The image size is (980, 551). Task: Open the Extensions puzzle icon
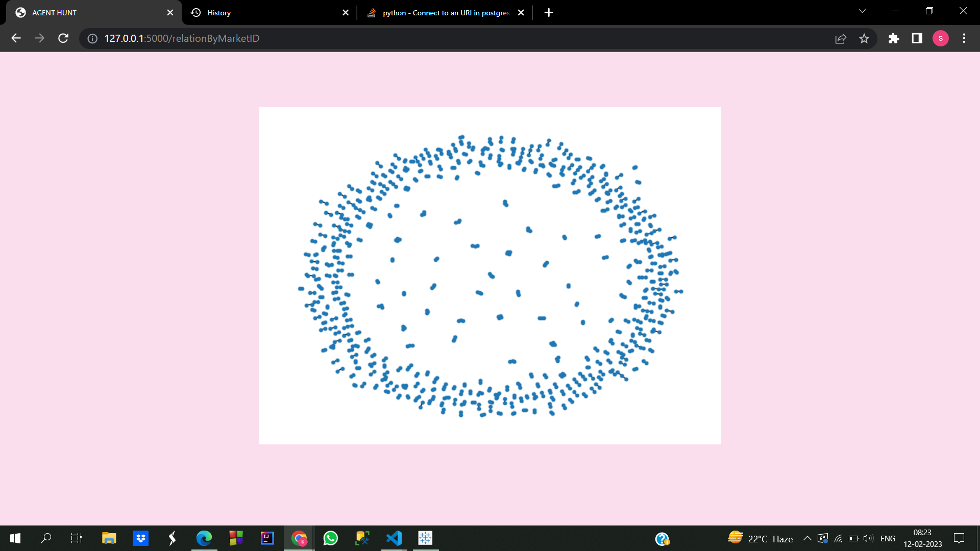point(893,38)
